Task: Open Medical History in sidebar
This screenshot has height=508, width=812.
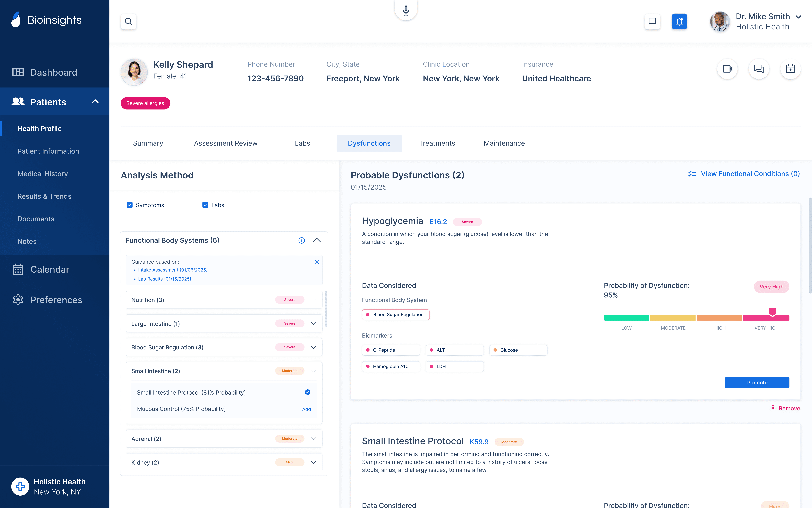Action: coord(43,174)
